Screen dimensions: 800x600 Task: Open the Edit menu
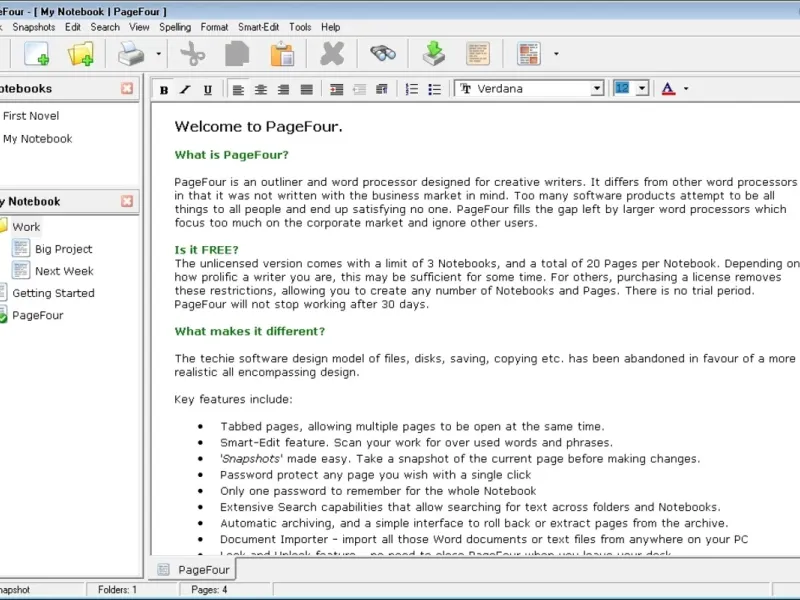(x=72, y=27)
